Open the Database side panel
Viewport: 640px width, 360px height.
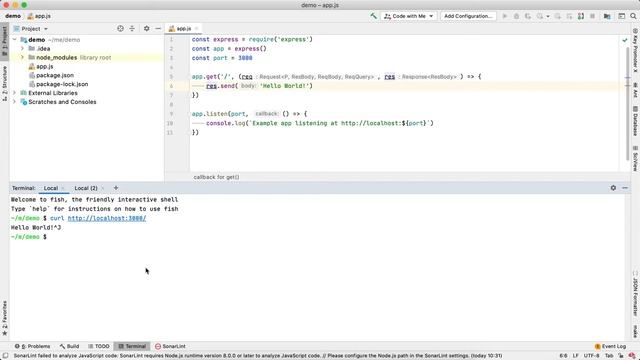[x=635, y=121]
